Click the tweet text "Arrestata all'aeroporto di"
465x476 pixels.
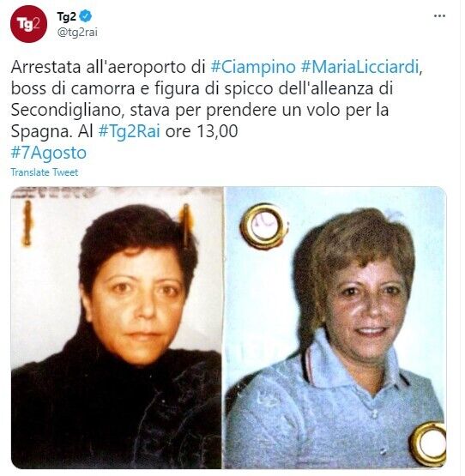coord(108,67)
